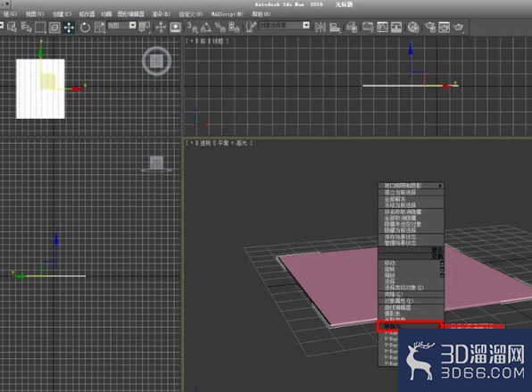This screenshot has height=392, width=532.
Task: Choose 孤立当前选择 in the context menu
Action: tap(411, 193)
